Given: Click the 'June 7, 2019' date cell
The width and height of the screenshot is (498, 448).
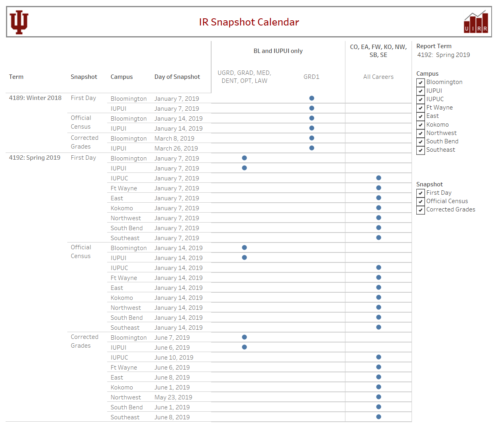Looking at the screenshot, I should [x=172, y=338].
